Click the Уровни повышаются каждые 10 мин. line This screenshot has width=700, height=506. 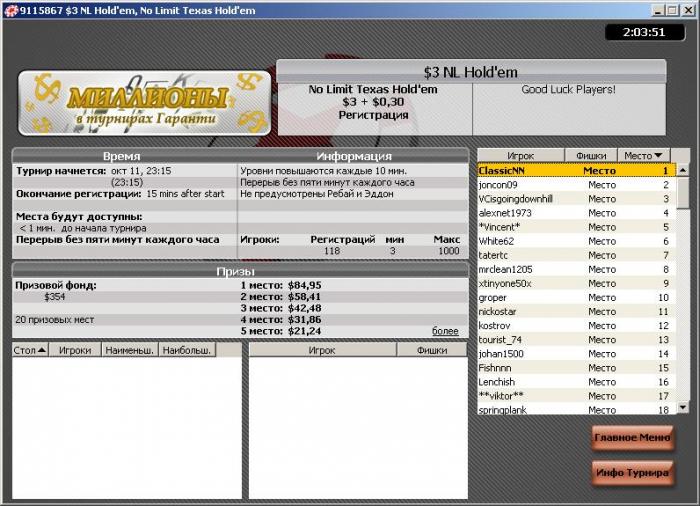[x=324, y=171]
